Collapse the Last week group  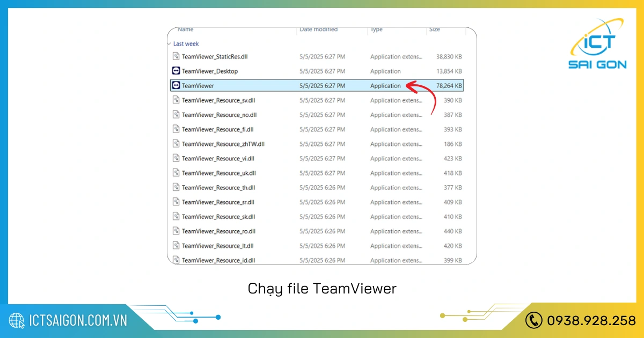[170, 43]
